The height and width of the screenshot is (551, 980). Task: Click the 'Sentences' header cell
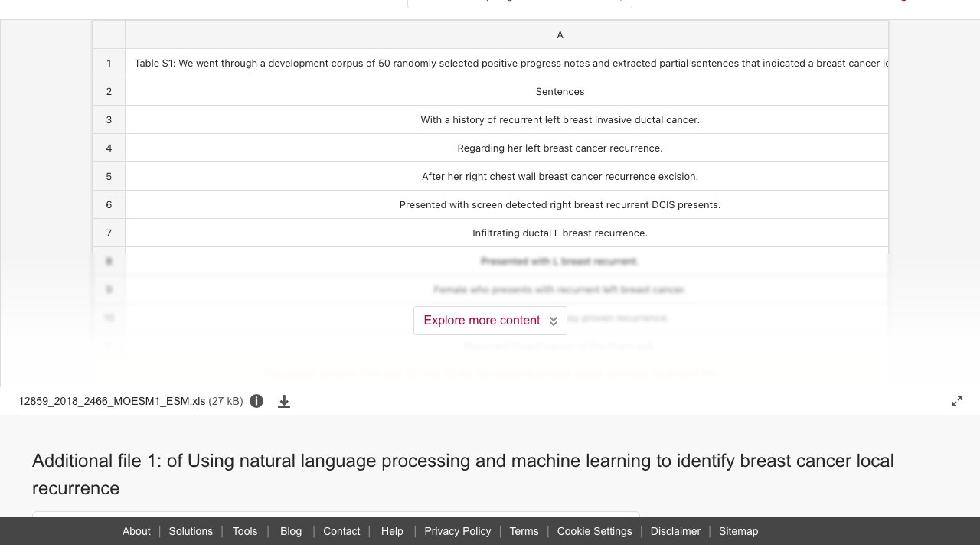pos(507,92)
